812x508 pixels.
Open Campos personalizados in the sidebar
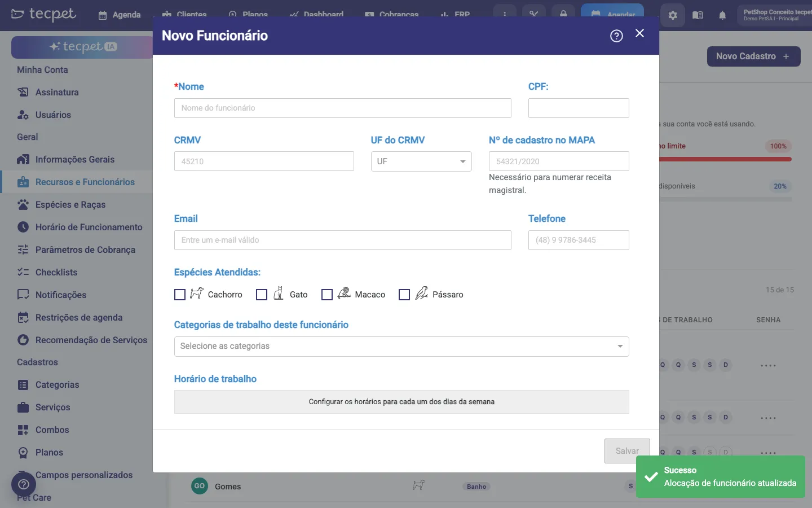pos(83,475)
